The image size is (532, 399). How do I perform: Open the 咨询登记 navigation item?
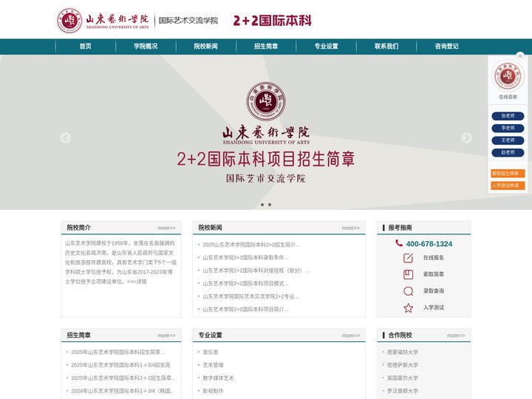click(x=446, y=47)
